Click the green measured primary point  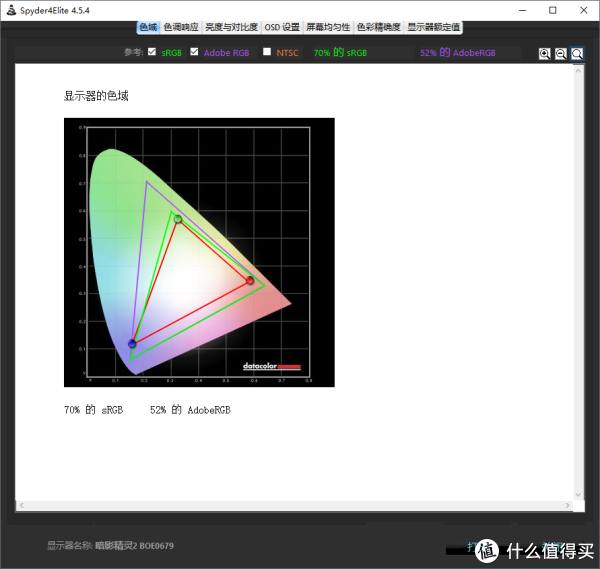pyautogui.click(x=178, y=219)
